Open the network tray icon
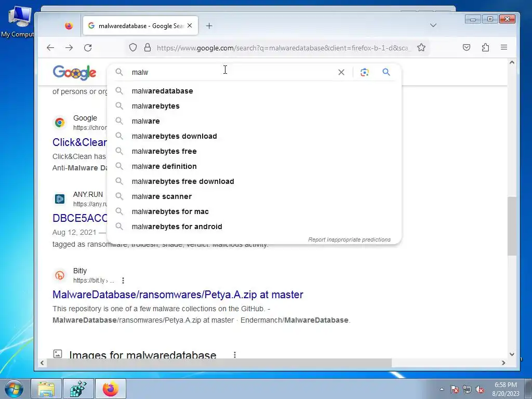The image size is (532, 399). click(x=467, y=389)
